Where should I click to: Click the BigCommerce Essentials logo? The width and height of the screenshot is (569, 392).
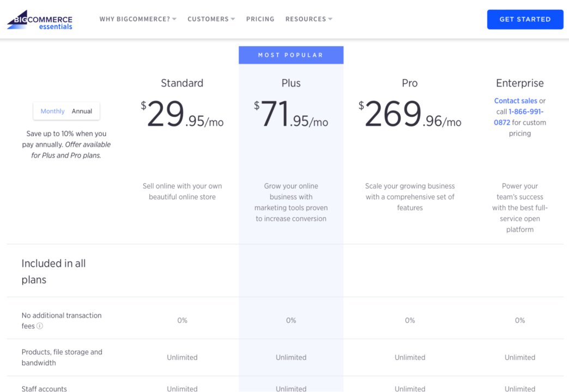(40, 20)
